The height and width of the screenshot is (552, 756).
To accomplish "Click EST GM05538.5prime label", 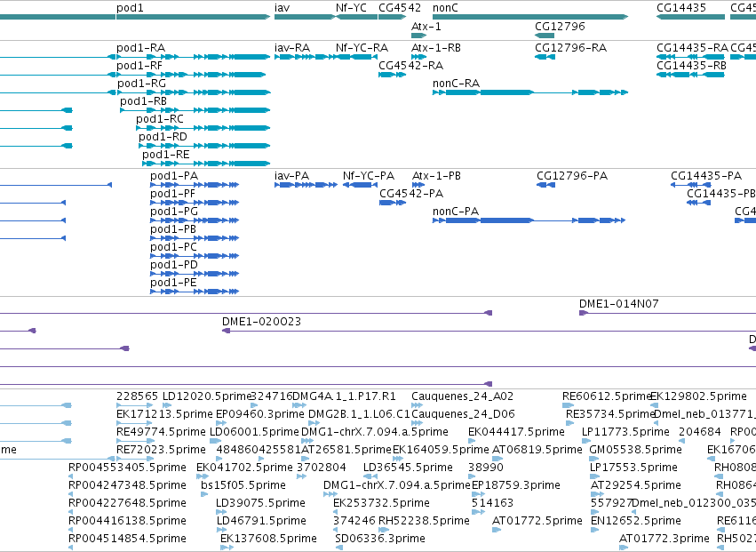I will coord(635,449).
